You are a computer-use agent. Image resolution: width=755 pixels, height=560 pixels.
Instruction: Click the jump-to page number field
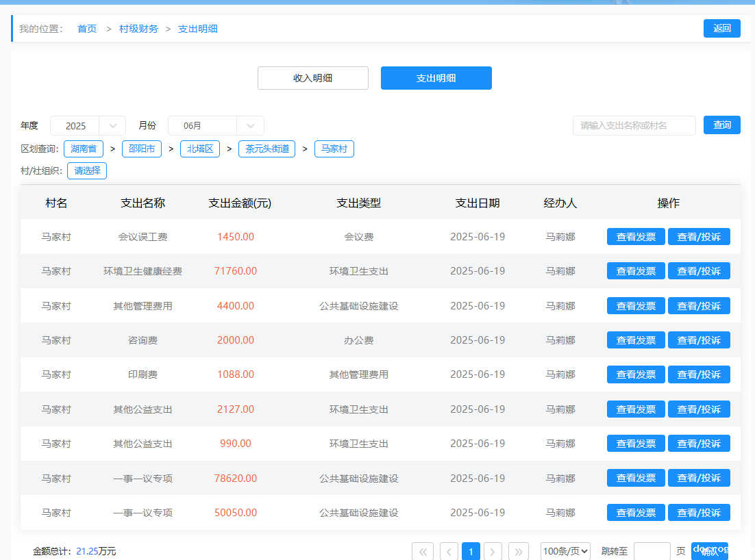(652, 552)
